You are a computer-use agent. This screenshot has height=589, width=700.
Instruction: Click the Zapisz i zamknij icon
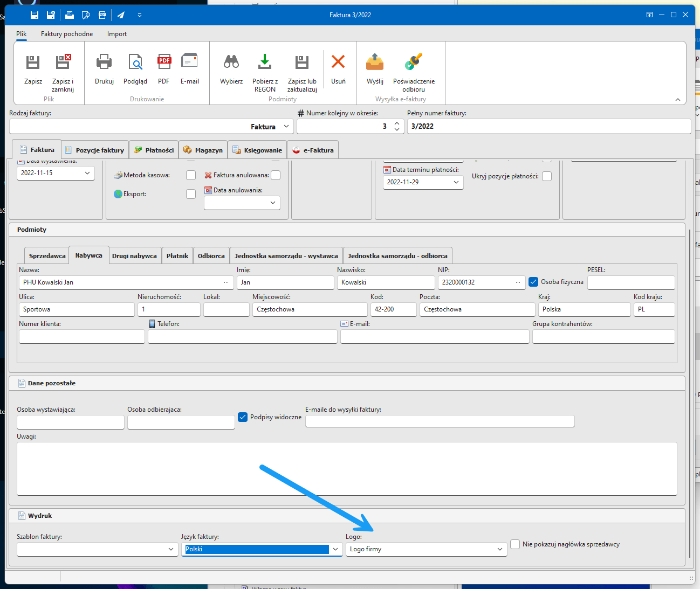coord(63,63)
